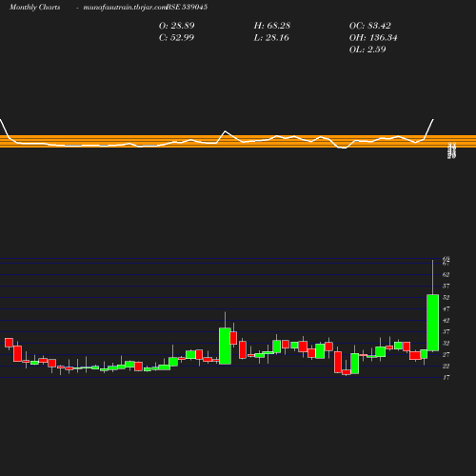Click the 42 price axis label
Image resolution: width=476 pixels, height=476 pixels.
[446, 320]
